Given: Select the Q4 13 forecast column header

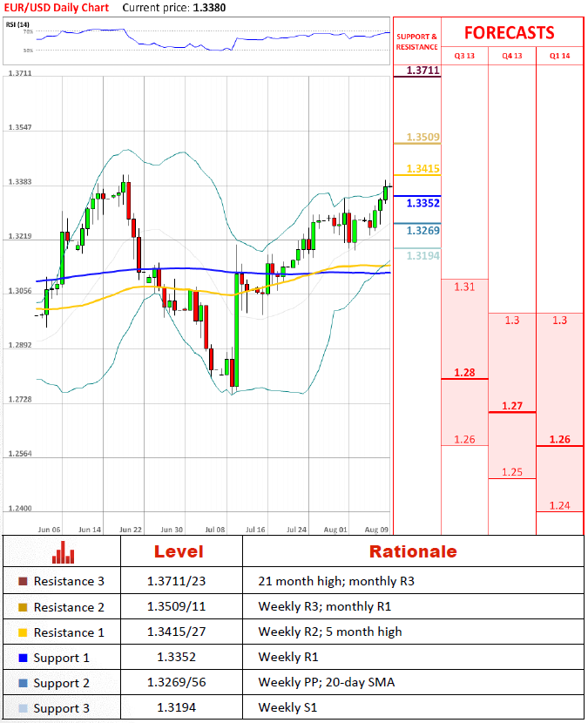Looking at the screenshot, I should pyautogui.click(x=512, y=56).
